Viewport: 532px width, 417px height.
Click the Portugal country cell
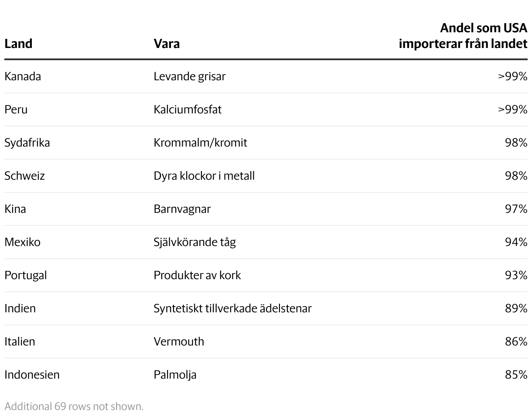click(x=26, y=275)
